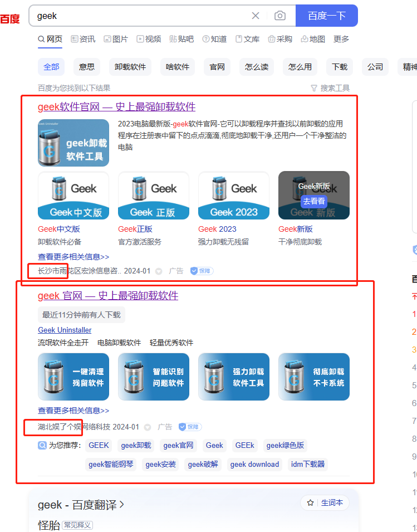Open the 地图 tab
The height and width of the screenshot is (532, 417).
[x=312, y=39]
